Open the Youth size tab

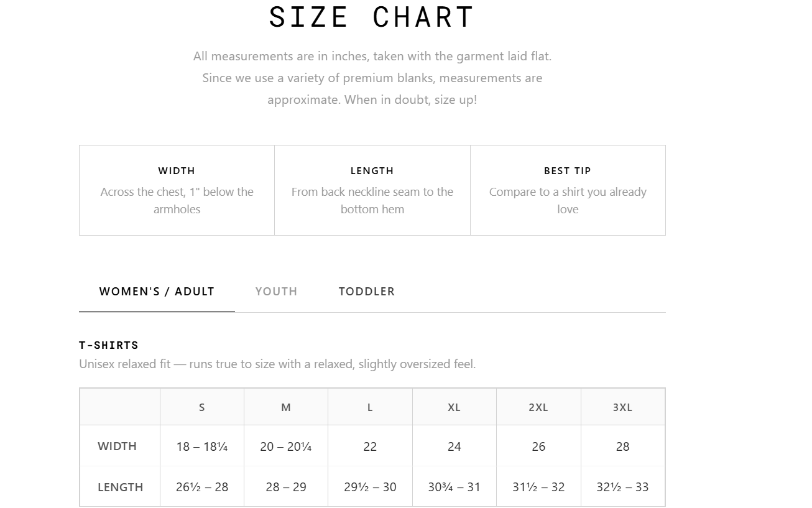pyautogui.click(x=276, y=292)
